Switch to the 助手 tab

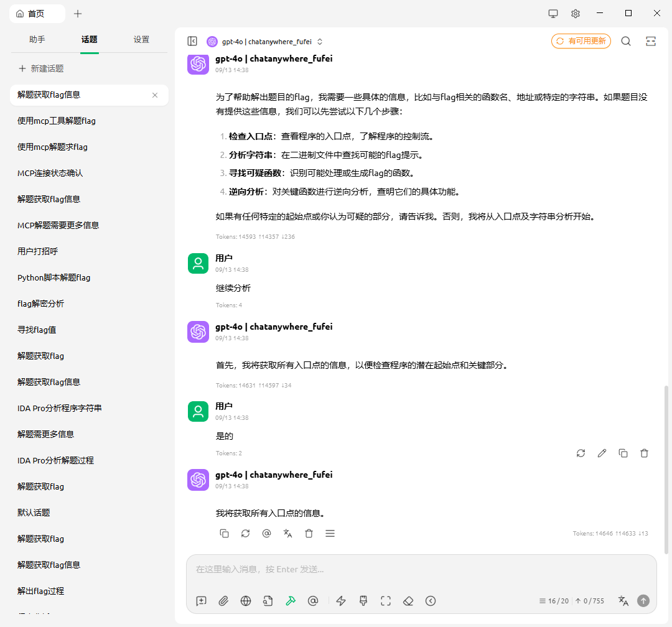(x=37, y=39)
